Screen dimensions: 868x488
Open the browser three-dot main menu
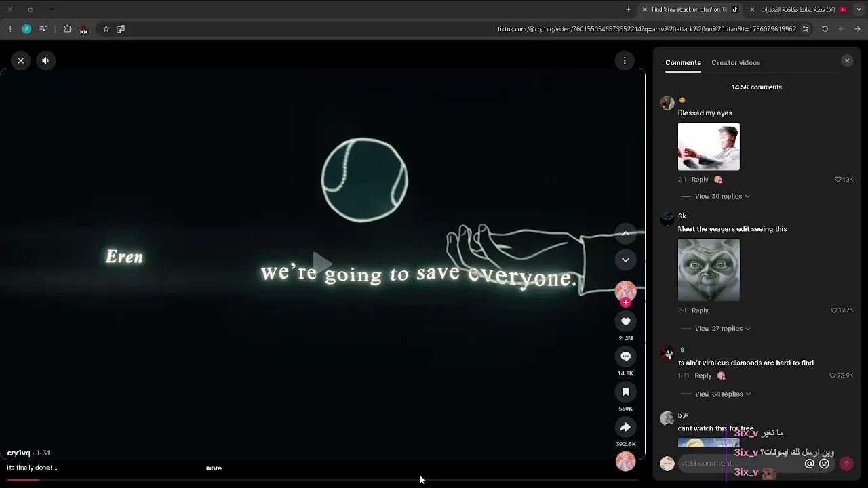[x=9, y=29]
